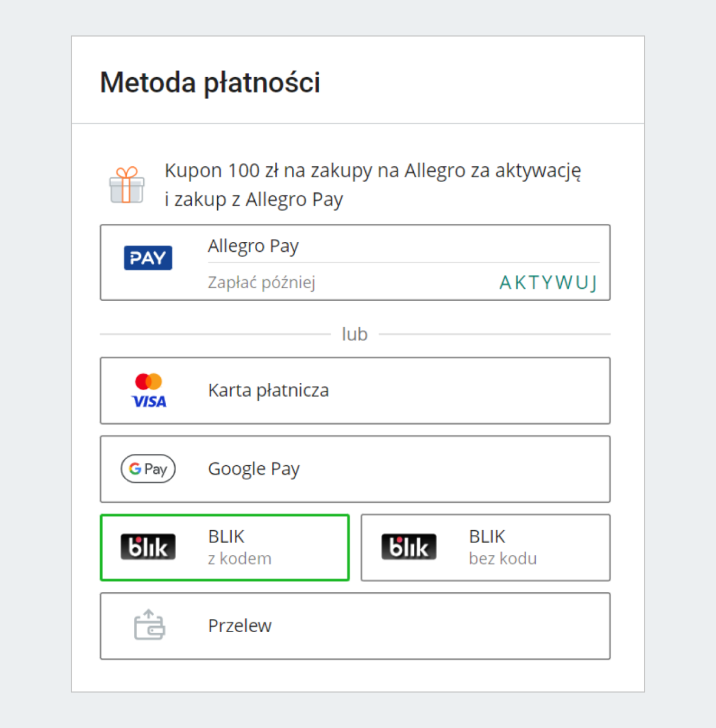This screenshot has height=728, width=716.
Task: Select the Allegro Pay option title
Action: pos(253,246)
